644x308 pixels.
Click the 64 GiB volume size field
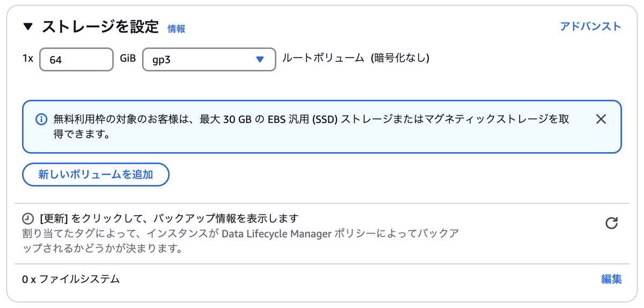(x=76, y=60)
